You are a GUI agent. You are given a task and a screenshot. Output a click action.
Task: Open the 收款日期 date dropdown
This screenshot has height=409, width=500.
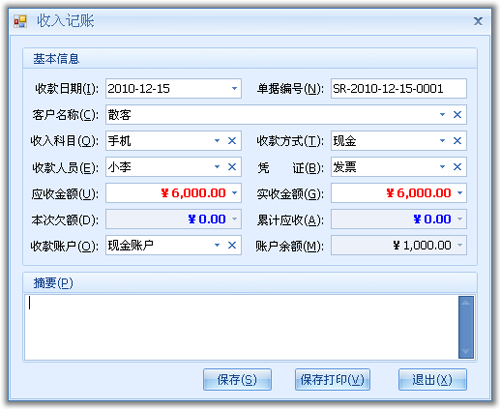tap(234, 89)
